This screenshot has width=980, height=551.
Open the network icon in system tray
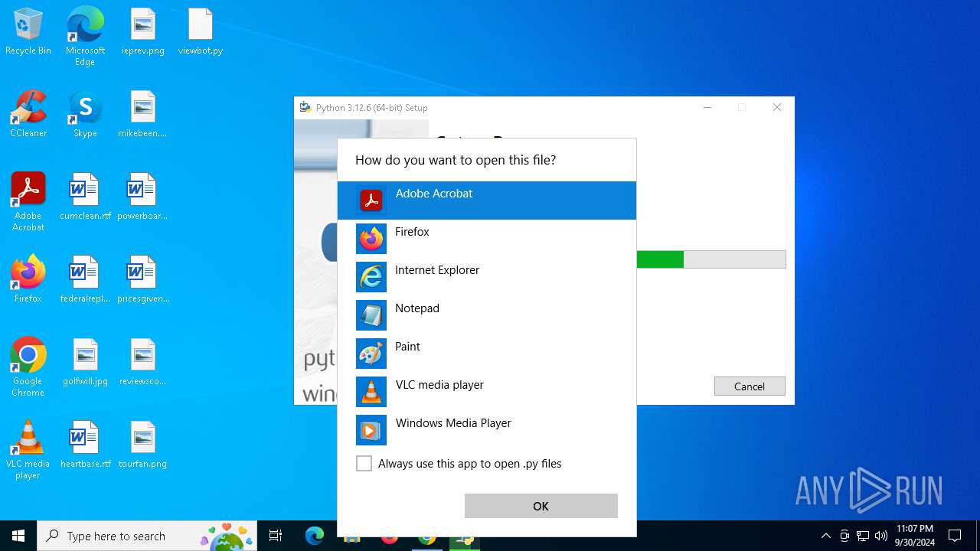pyautogui.click(x=863, y=536)
